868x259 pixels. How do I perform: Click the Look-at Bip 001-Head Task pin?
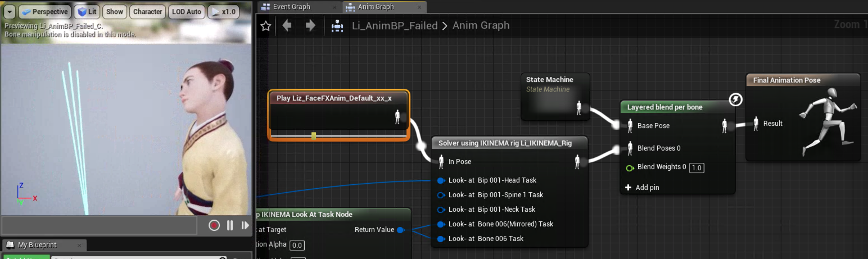pyautogui.click(x=441, y=180)
